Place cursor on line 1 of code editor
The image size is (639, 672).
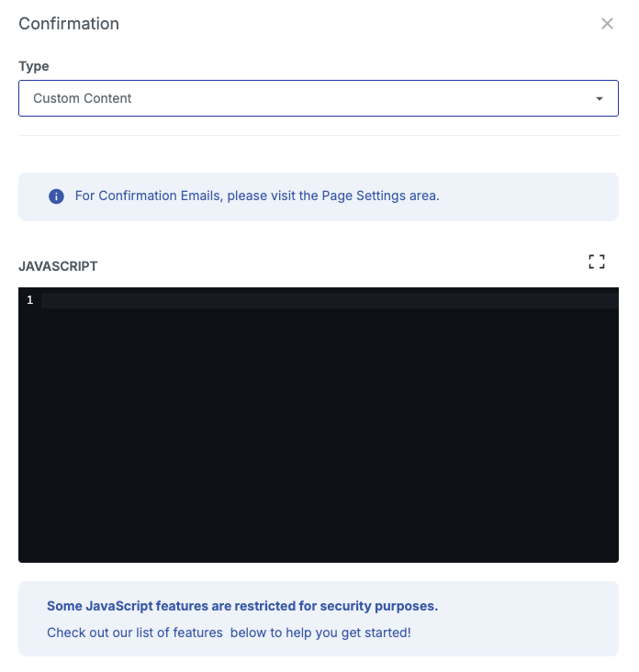tap(330, 300)
